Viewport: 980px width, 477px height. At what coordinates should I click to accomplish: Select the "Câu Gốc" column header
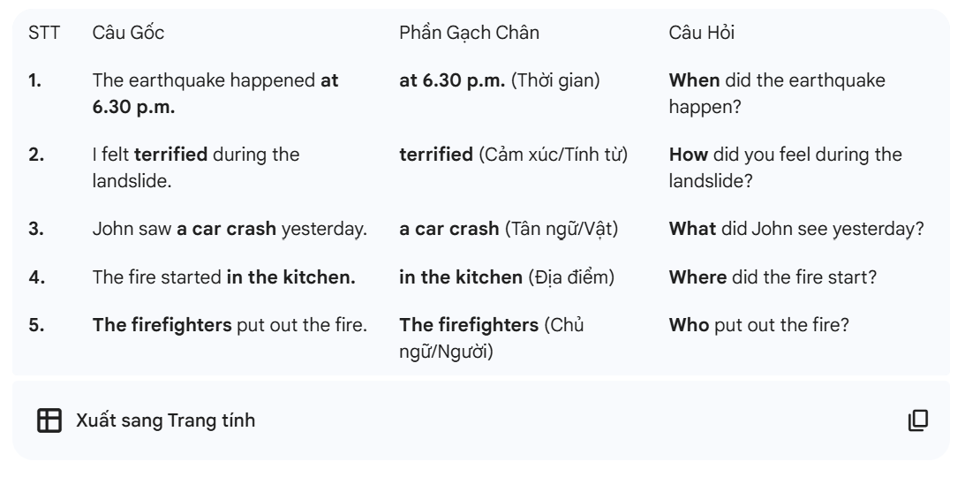coord(128,33)
